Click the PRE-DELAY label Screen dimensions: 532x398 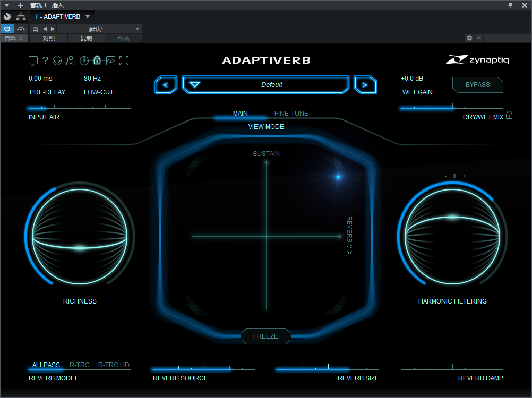click(47, 92)
